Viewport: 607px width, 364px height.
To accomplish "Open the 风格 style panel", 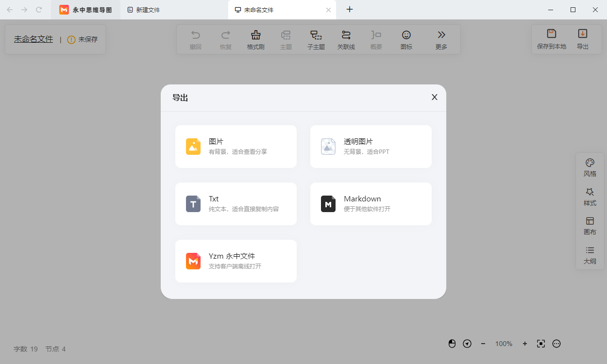I will click(590, 167).
